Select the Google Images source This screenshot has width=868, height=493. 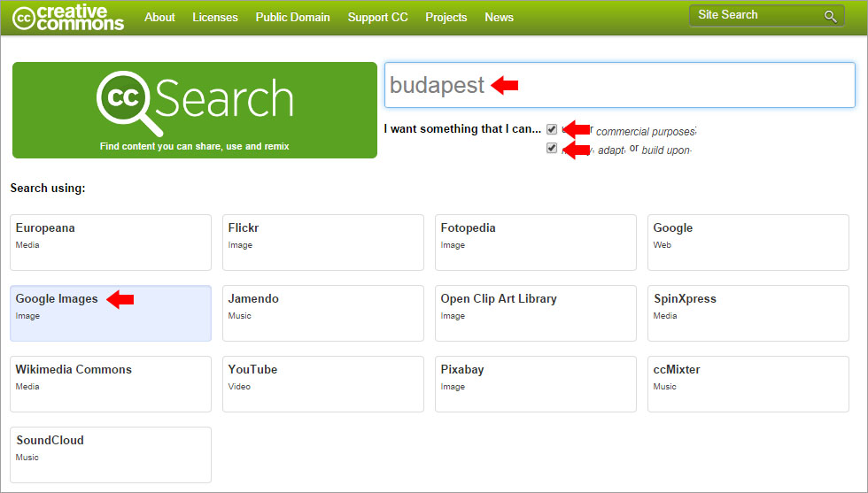pyautogui.click(x=111, y=313)
